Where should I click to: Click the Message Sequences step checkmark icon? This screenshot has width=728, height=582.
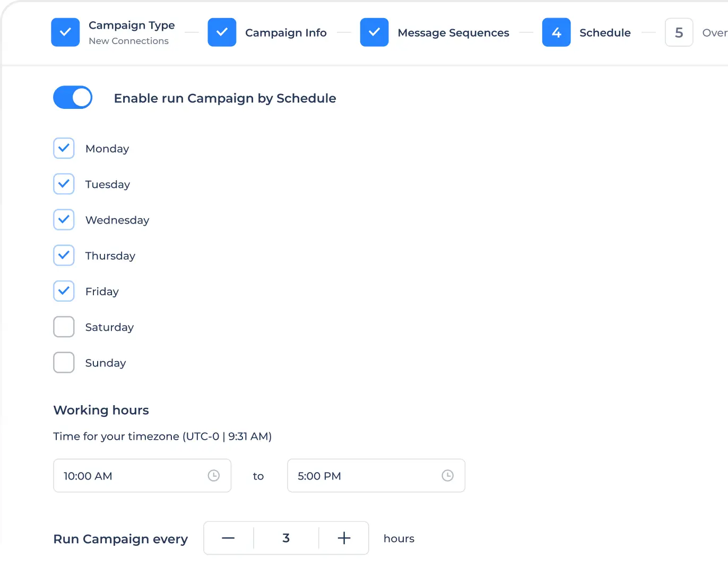pyautogui.click(x=374, y=32)
